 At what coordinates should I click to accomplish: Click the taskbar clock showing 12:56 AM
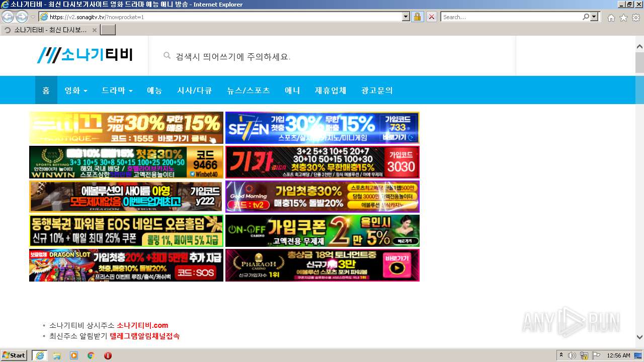coord(618,355)
